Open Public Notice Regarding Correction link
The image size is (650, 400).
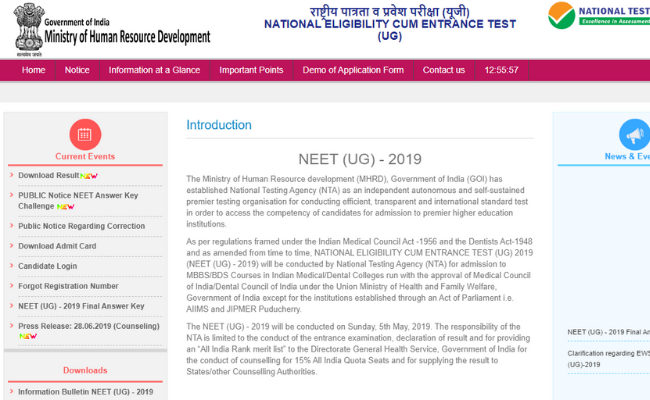tap(81, 226)
